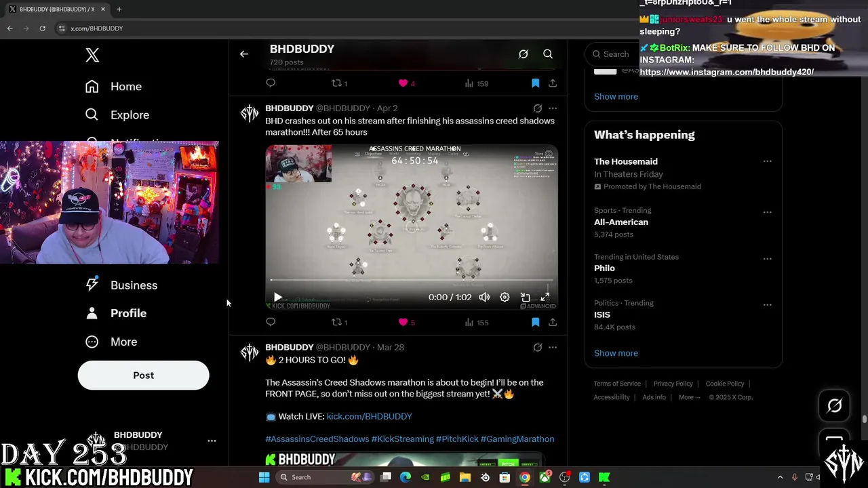Open The Housemaid promoted trend
868x488 pixels.
[x=683, y=173]
